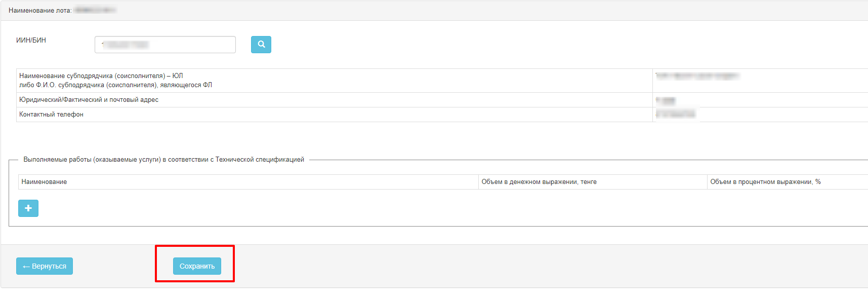The width and height of the screenshot is (868, 297).
Task: Click the blurred contact phone value
Action: pos(676,115)
